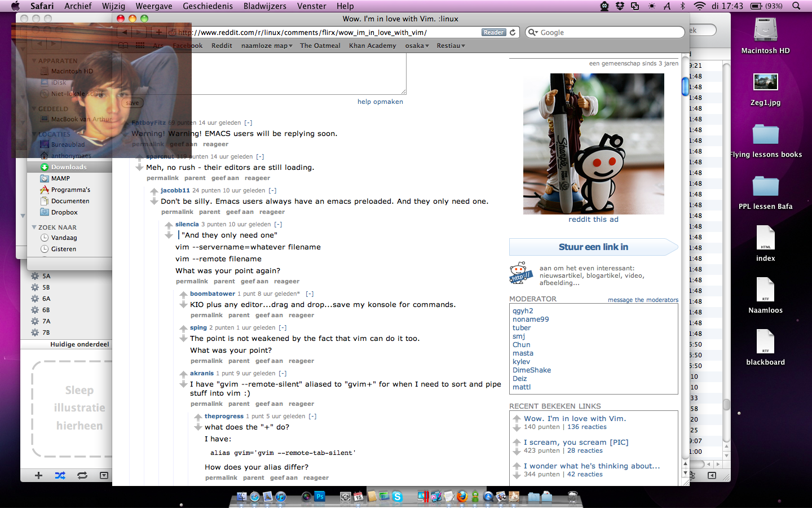The image size is (812, 508).
Task: Click the iTunes add playlist plus button
Action: [38, 475]
